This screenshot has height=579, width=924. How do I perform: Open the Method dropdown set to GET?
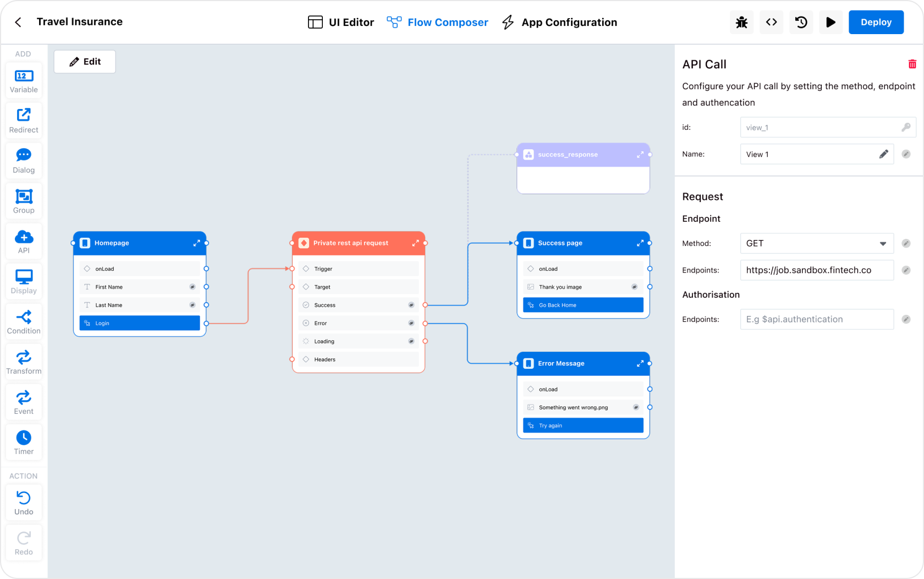click(x=816, y=243)
